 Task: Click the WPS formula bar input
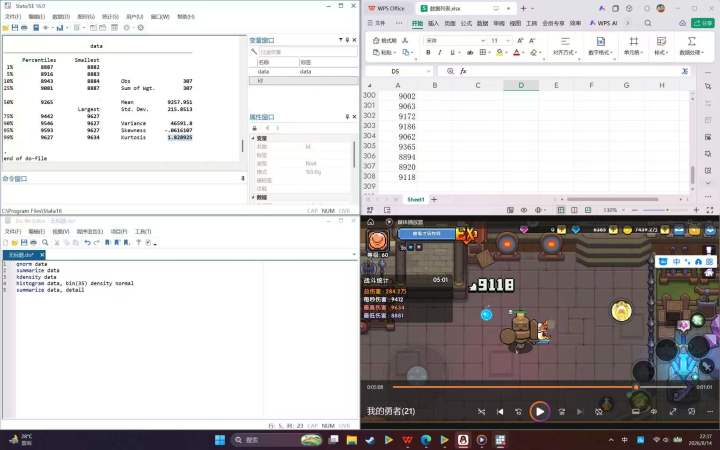(x=574, y=71)
